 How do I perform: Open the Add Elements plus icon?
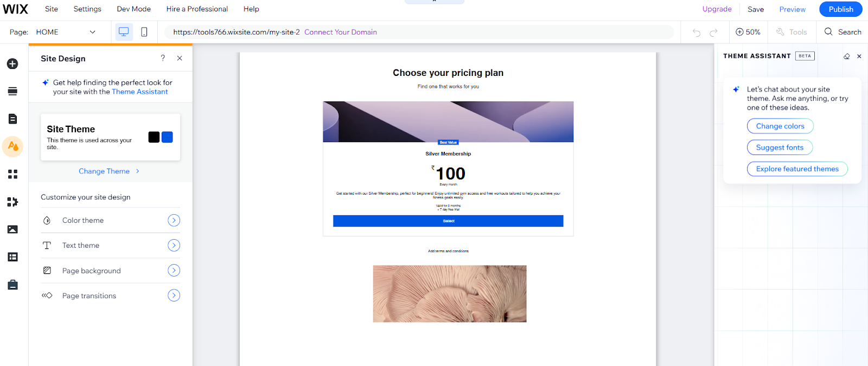tap(12, 64)
